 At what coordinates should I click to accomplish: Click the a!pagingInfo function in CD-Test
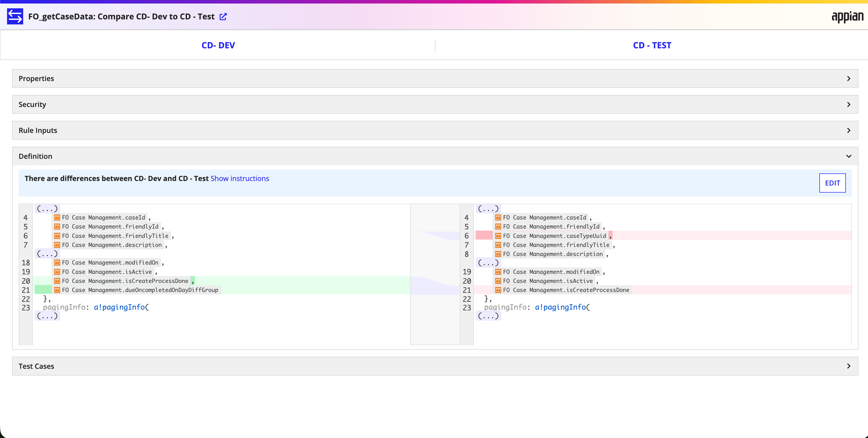point(560,307)
